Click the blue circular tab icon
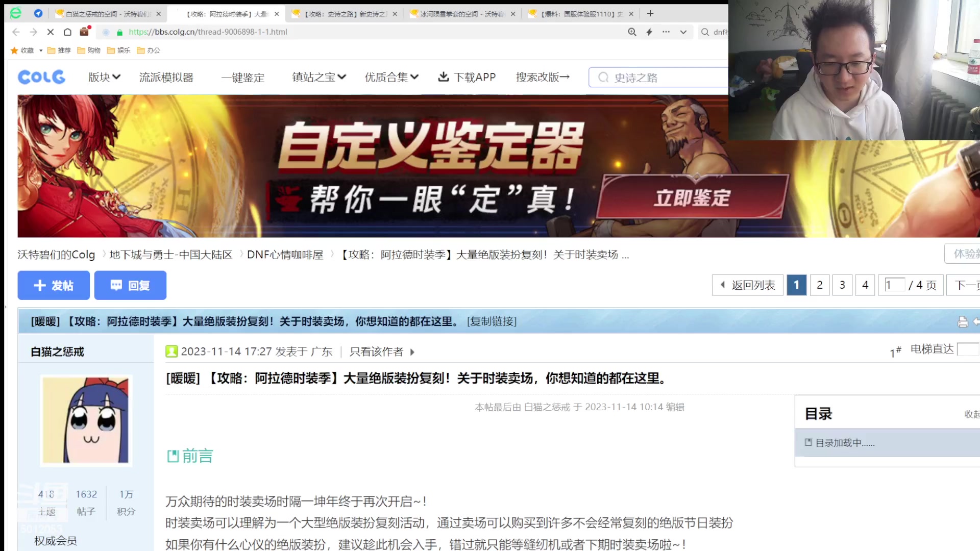The width and height of the screenshot is (980, 551). 38,13
